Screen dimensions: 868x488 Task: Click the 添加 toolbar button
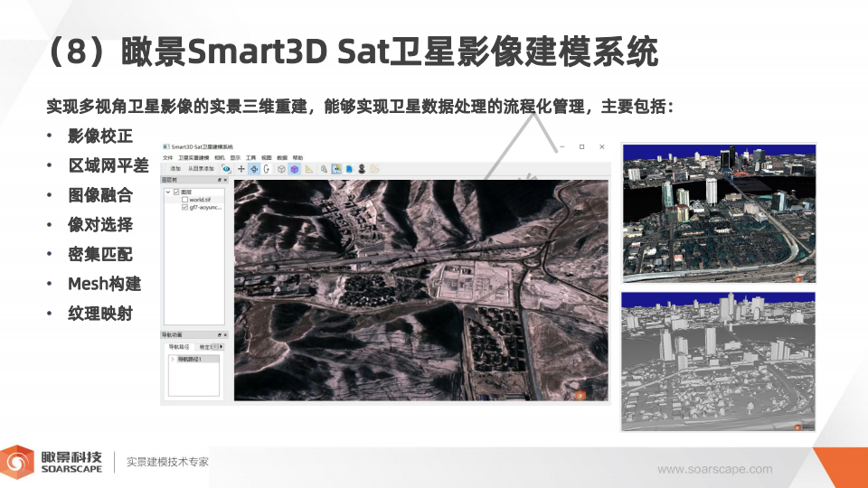click(175, 169)
